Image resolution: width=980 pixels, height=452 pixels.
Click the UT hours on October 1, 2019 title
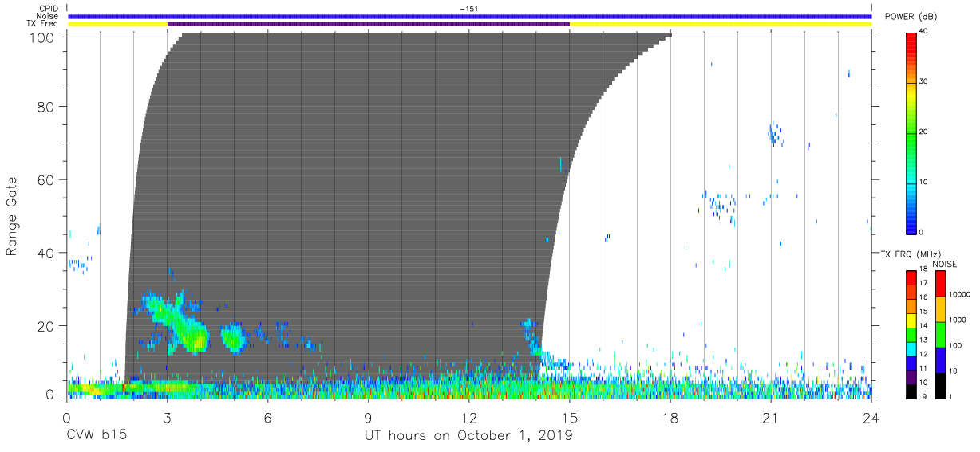(468, 436)
